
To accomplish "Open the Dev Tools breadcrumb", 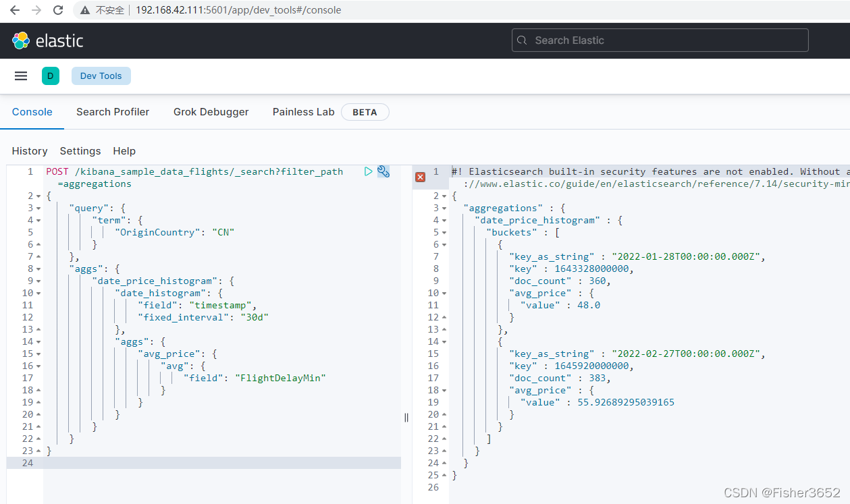I will (x=101, y=76).
